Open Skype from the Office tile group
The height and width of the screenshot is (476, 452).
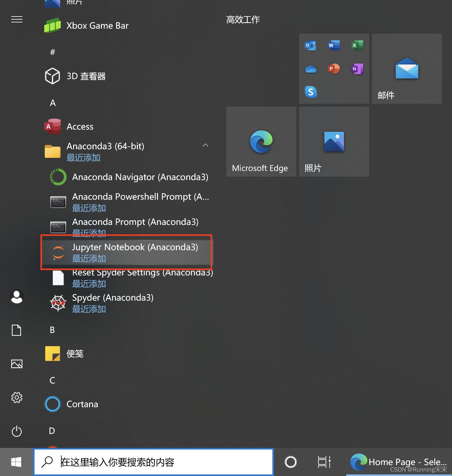pyautogui.click(x=311, y=92)
